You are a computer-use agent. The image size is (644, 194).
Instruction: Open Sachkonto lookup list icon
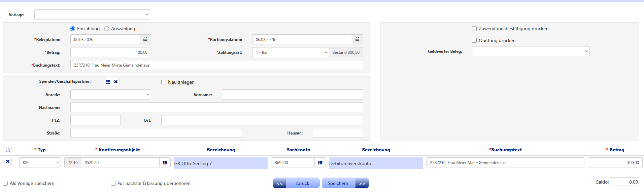[320, 163]
